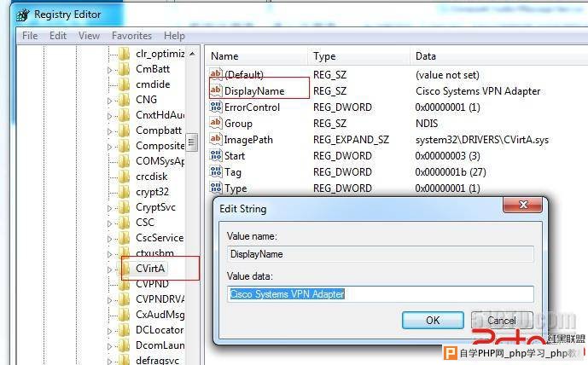The height and width of the screenshot is (365, 588).
Task: Expand the CSC tree node
Action: point(109,223)
